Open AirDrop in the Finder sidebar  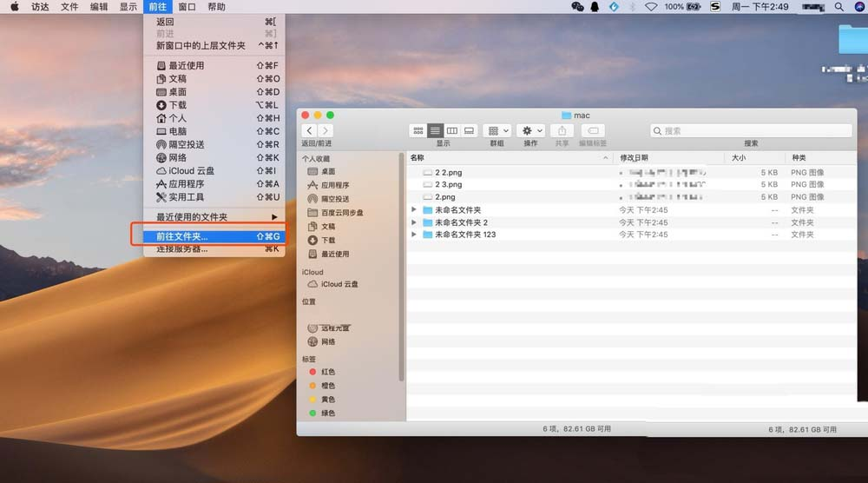click(334, 199)
